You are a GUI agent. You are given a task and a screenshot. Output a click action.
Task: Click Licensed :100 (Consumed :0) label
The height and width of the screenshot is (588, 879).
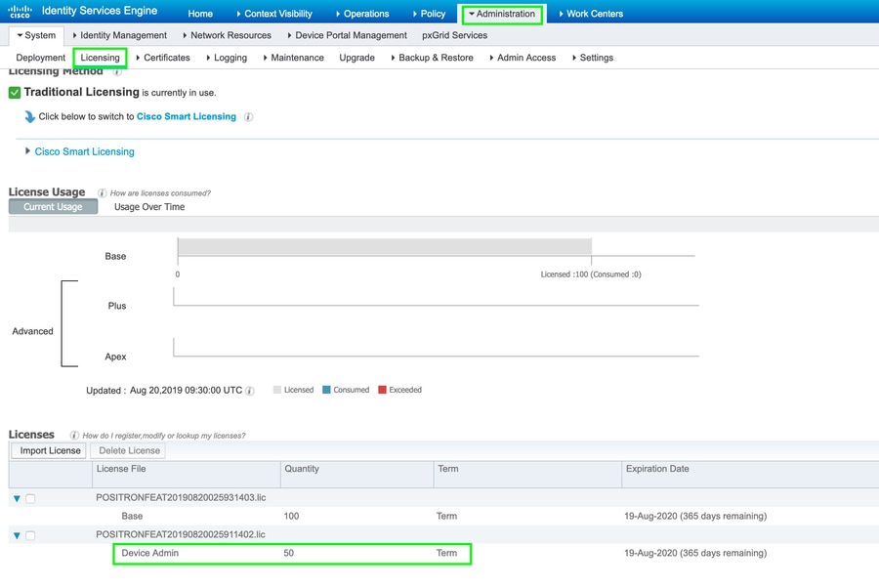(x=591, y=274)
